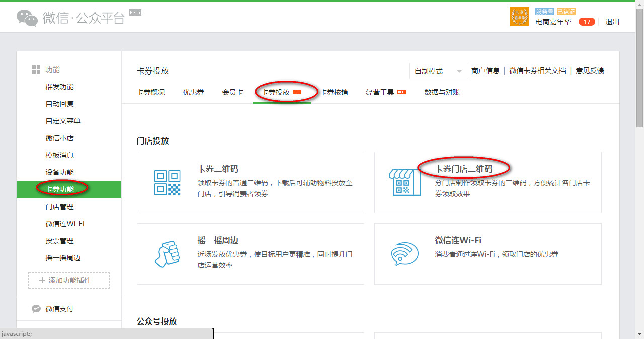Click the 添加功能插件 button

tap(69, 280)
